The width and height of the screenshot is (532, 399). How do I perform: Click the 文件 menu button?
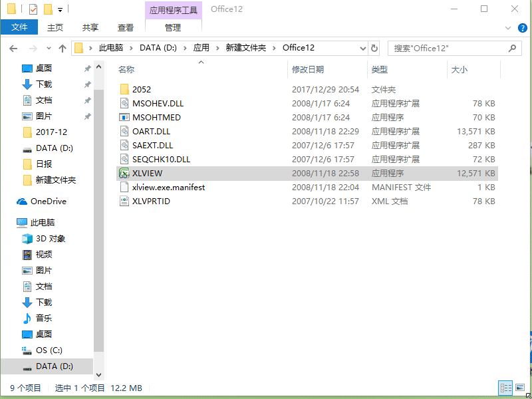19,27
